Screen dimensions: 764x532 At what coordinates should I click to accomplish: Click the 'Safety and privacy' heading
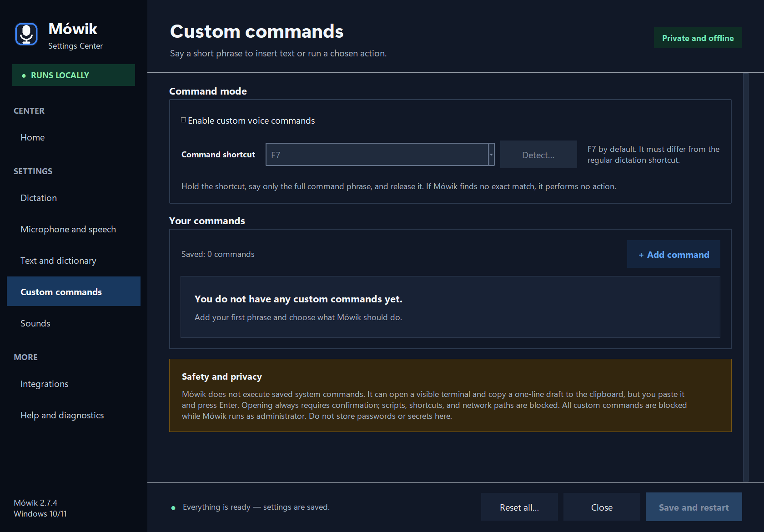222,376
